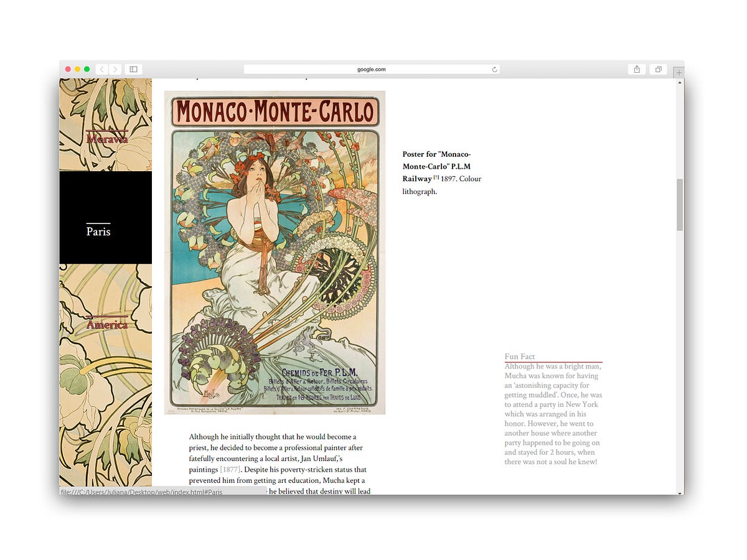
Task: Reload the page with the refresh icon
Action: click(x=494, y=70)
